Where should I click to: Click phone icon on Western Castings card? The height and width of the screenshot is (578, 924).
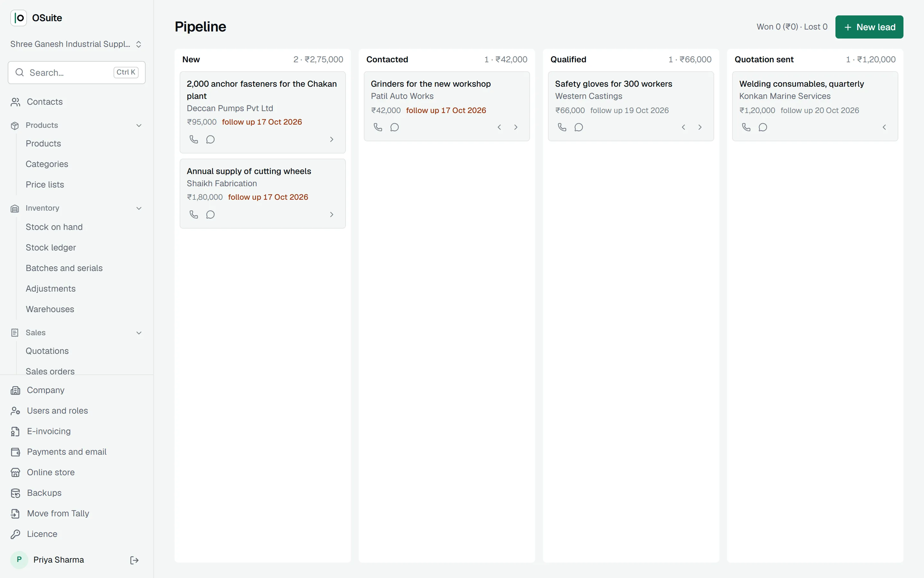[x=562, y=127]
